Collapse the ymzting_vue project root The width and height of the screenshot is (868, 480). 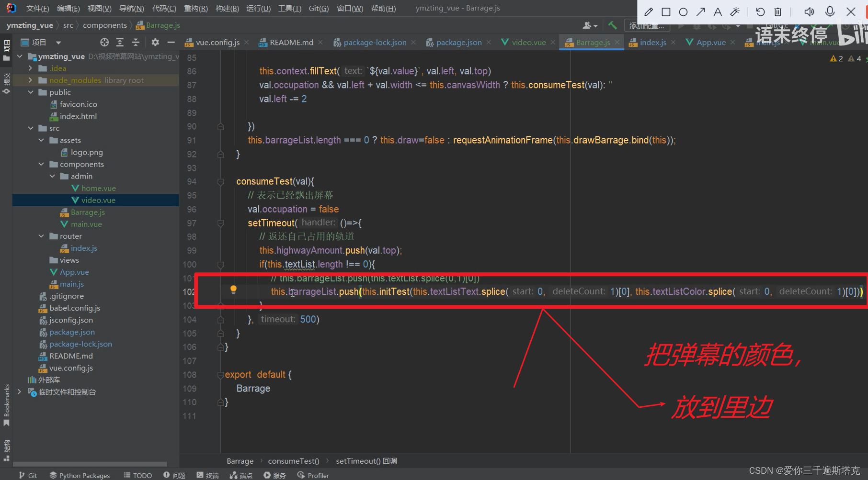(x=20, y=56)
